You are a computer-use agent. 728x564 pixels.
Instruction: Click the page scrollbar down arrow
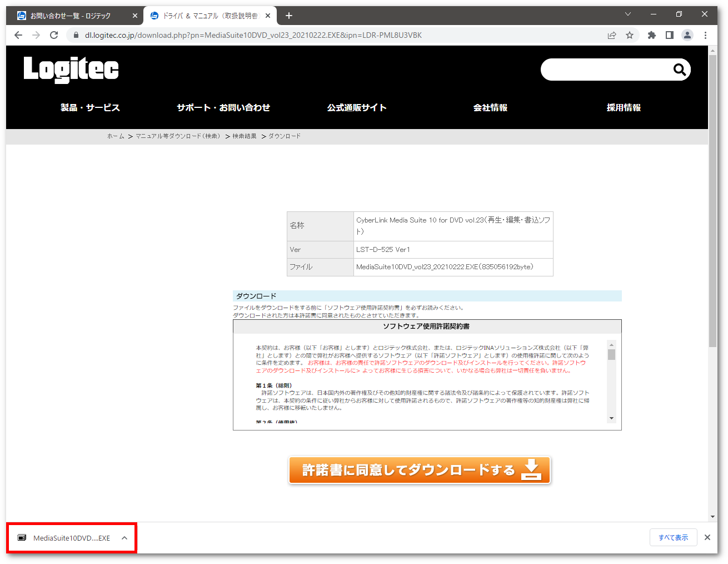(712, 517)
